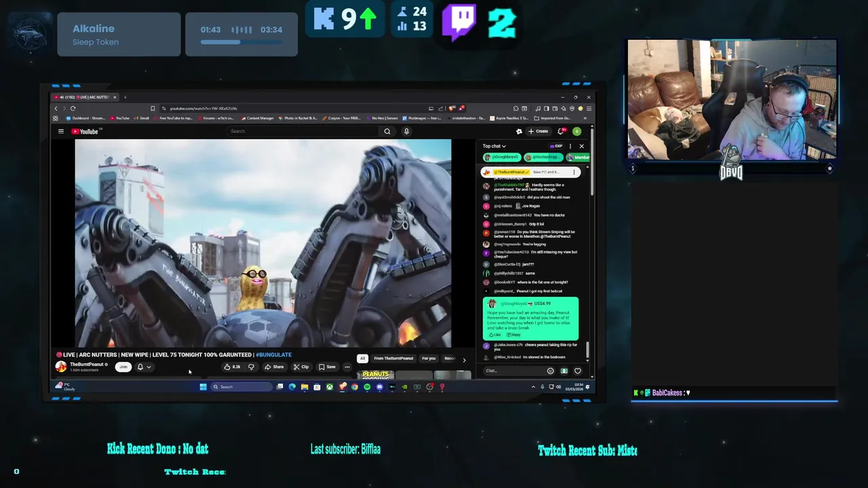
Task: Go back in the browser
Action: click(56, 108)
